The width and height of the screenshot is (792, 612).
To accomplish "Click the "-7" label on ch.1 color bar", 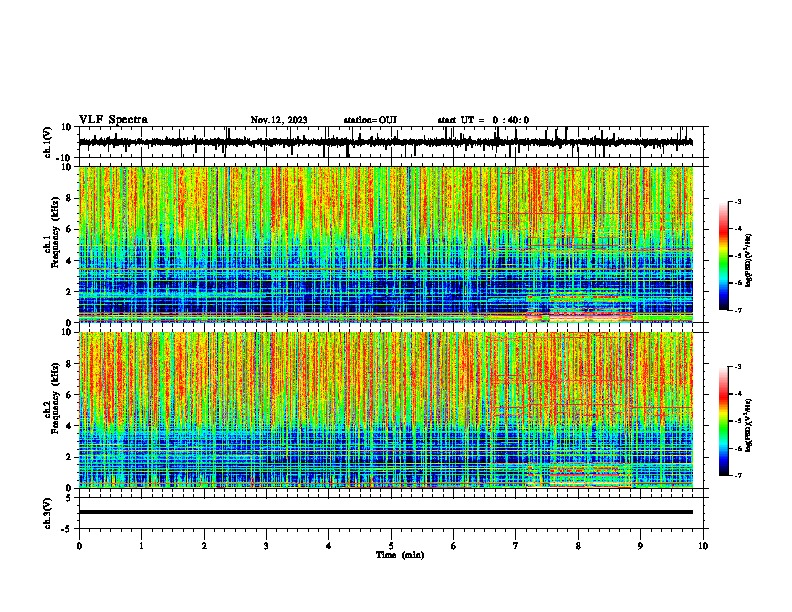I will tap(737, 310).
